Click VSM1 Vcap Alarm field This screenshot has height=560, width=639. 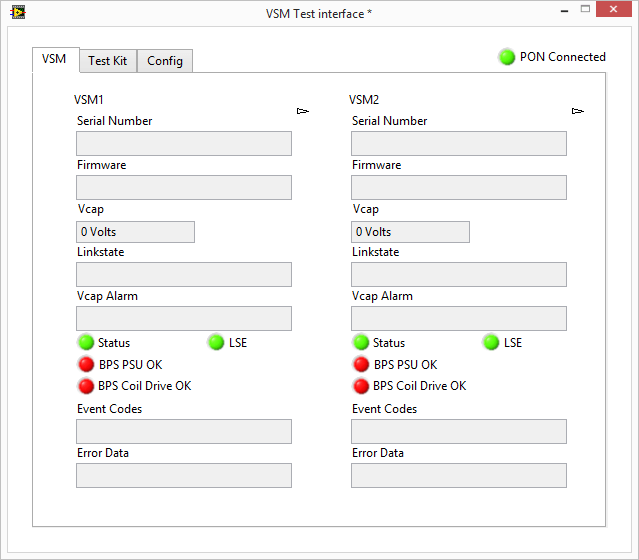click(184, 318)
